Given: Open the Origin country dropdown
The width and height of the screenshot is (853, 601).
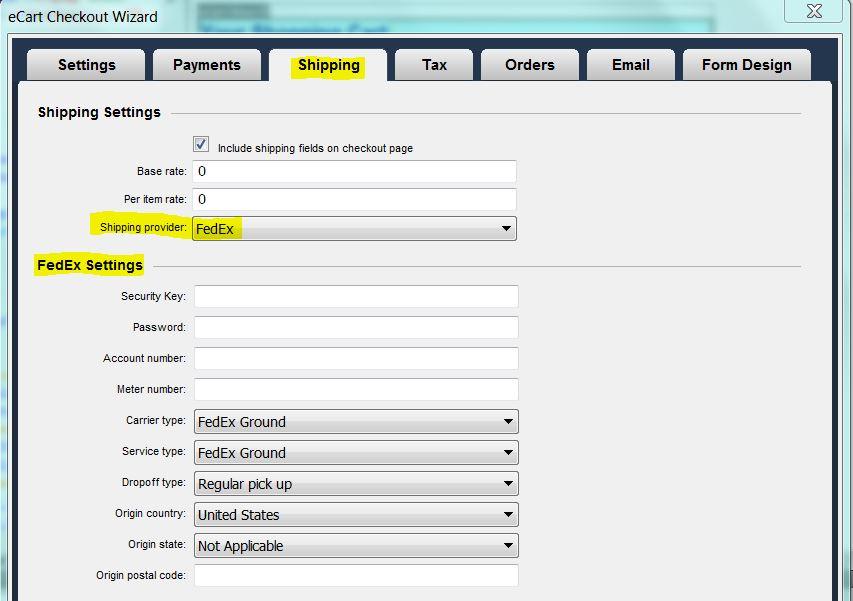Looking at the screenshot, I should 356,515.
